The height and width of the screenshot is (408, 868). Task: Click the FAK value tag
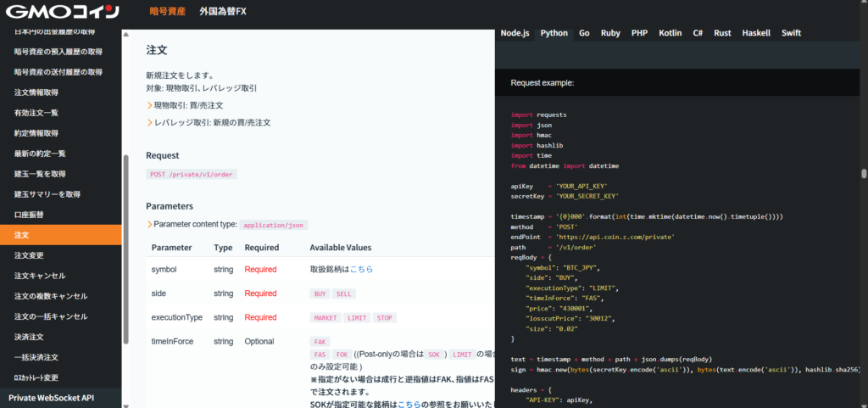click(320, 342)
